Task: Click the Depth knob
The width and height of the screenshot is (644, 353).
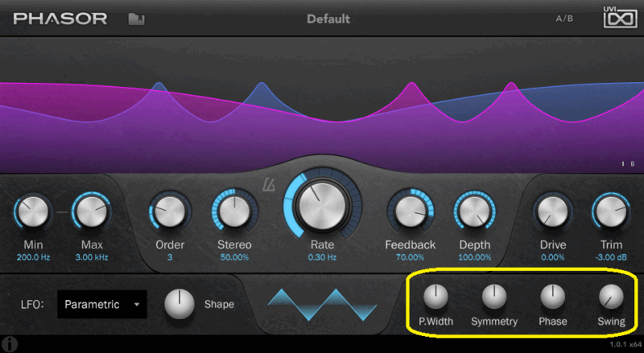Action: (474, 211)
